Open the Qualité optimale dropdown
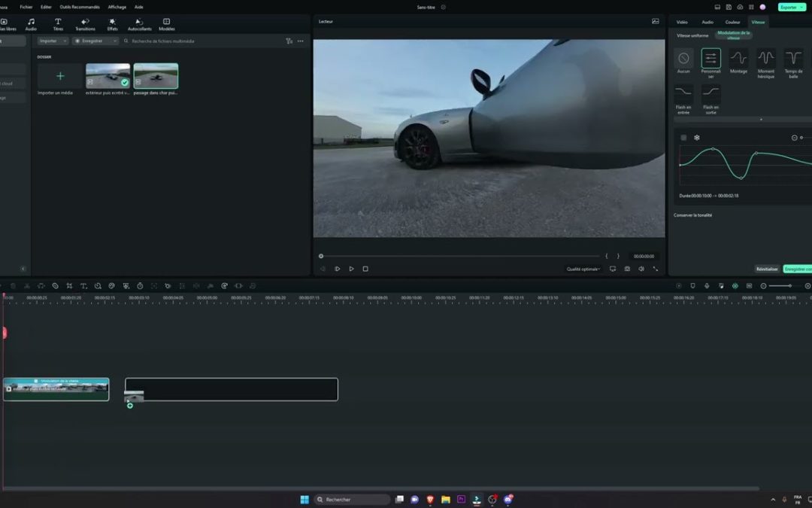Screen dimensions: 812x508 click(583, 269)
